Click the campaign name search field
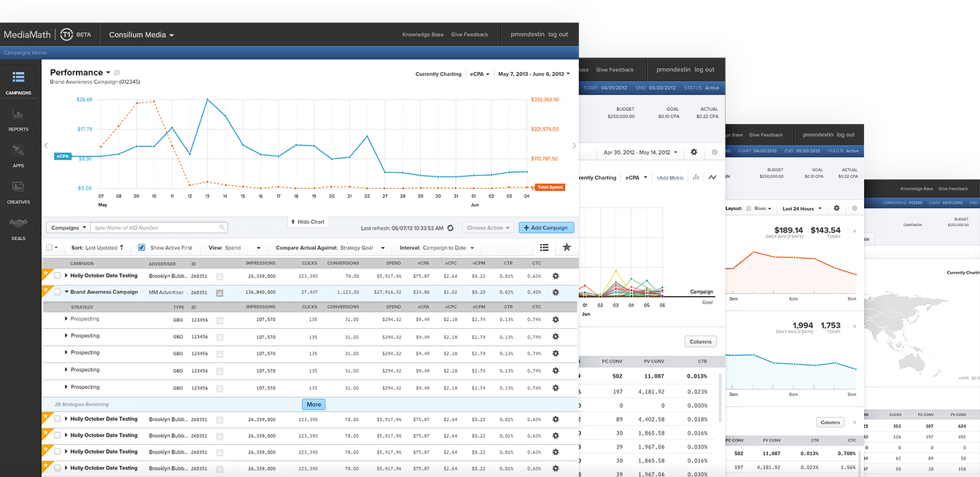The height and width of the screenshot is (477, 980). pyautogui.click(x=157, y=228)
